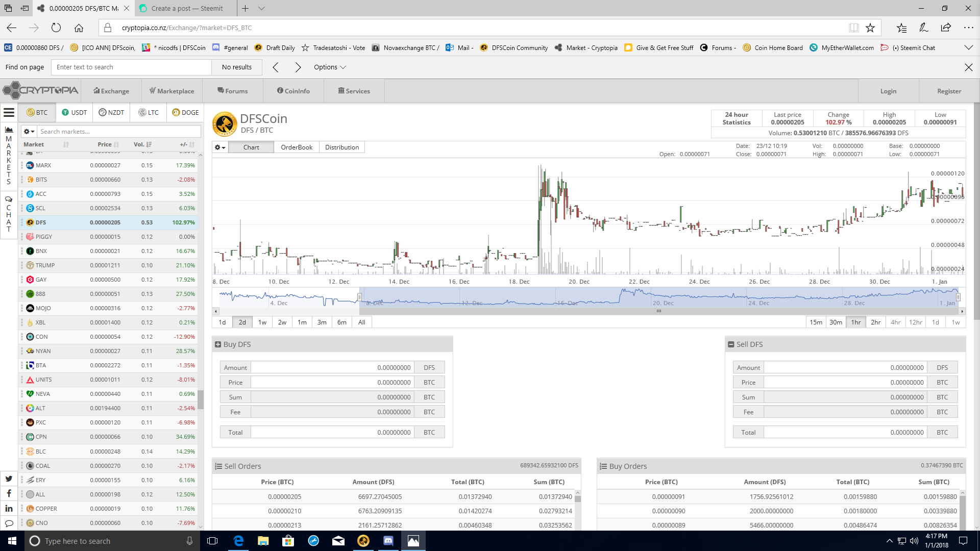Open market list settings gear dropdown

coord(29,132)
